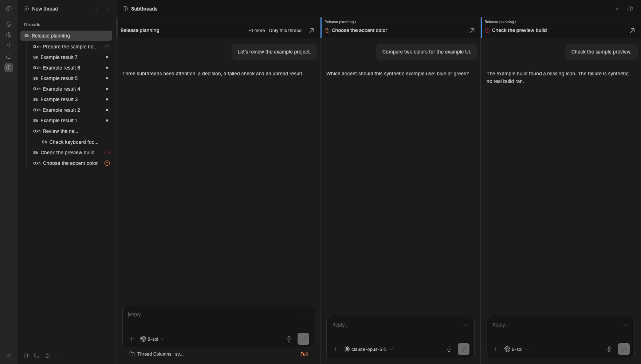This screenshot has height=364, width=641.
Task: Click microphone in Check the preview build composer
Action: (609, 349)
